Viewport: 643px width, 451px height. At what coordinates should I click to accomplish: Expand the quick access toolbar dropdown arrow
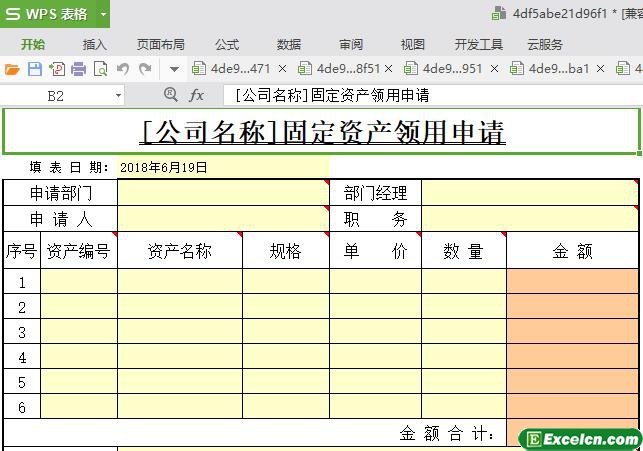click(x=174, y=69)
